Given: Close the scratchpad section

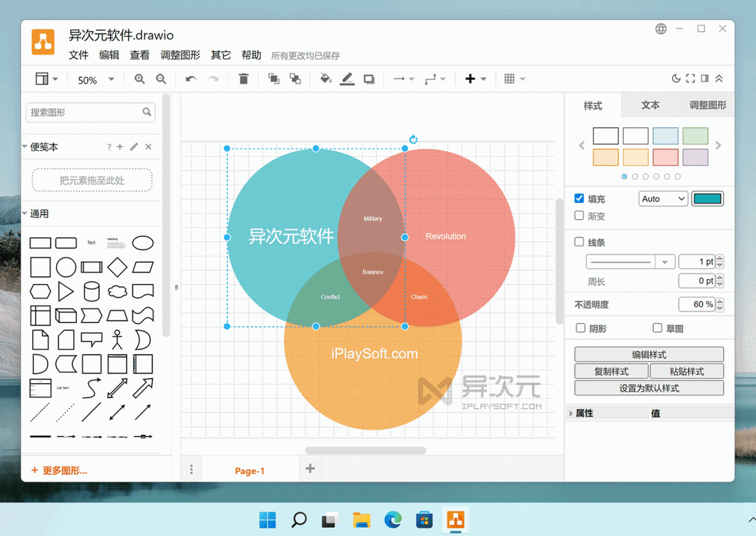Looking at the screenshot, I should (149, 147).
